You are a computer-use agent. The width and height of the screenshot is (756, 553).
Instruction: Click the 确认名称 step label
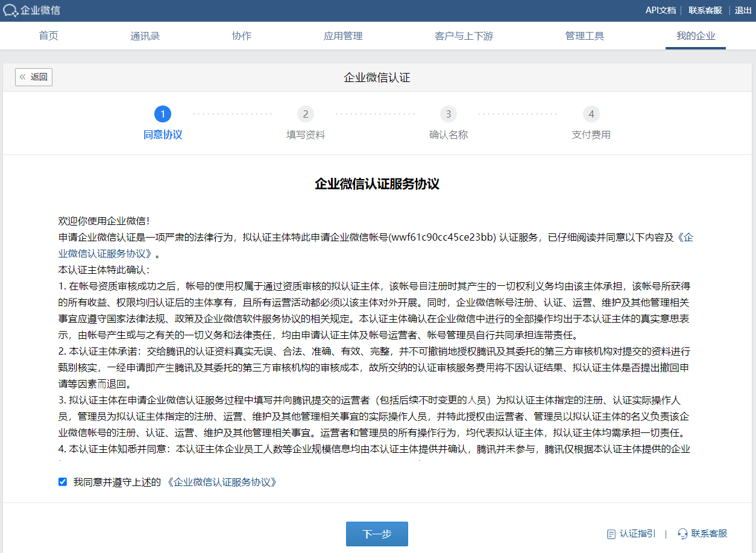pos(449,134)
